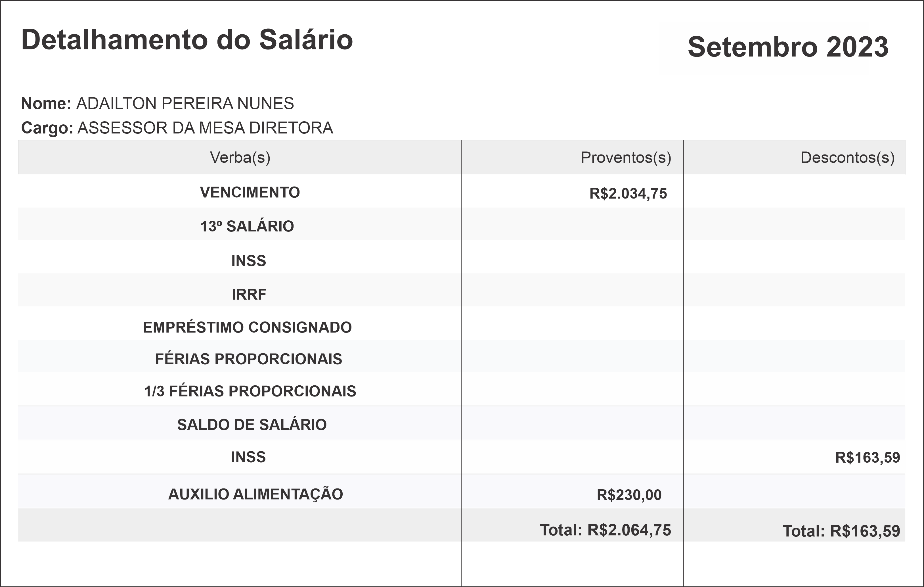Click the "Cargo:" label
924x587 pixels.
tap(47, 128)
